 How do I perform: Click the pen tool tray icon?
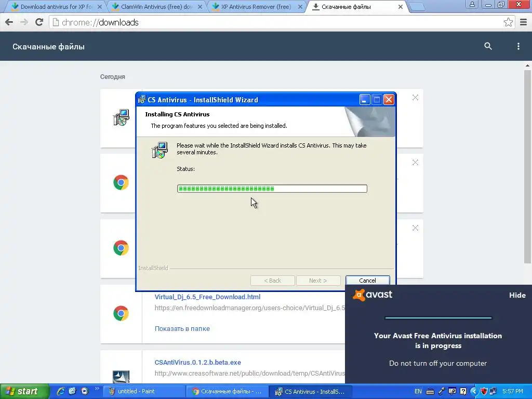click(442, 391)
